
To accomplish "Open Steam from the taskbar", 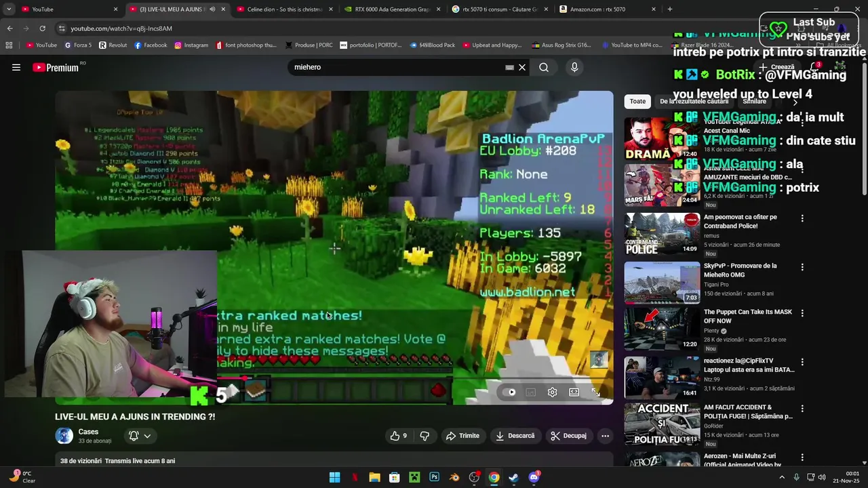I will [x=514, y=478].
